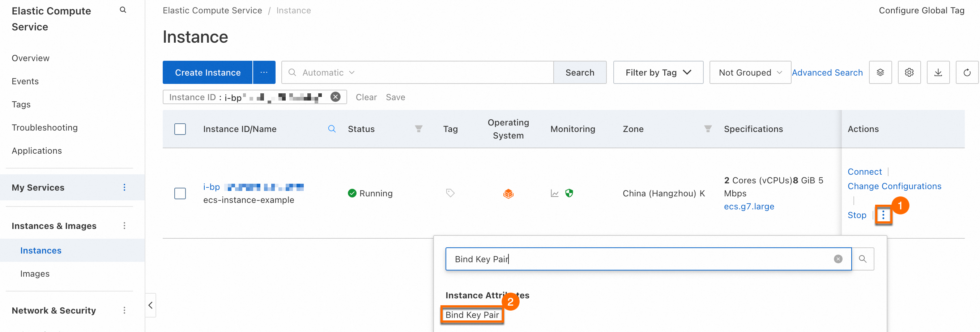The width and height of the screenshot is (980, 332).
Task: Select all instances with the header checkbox
Action: coord(180,129)
